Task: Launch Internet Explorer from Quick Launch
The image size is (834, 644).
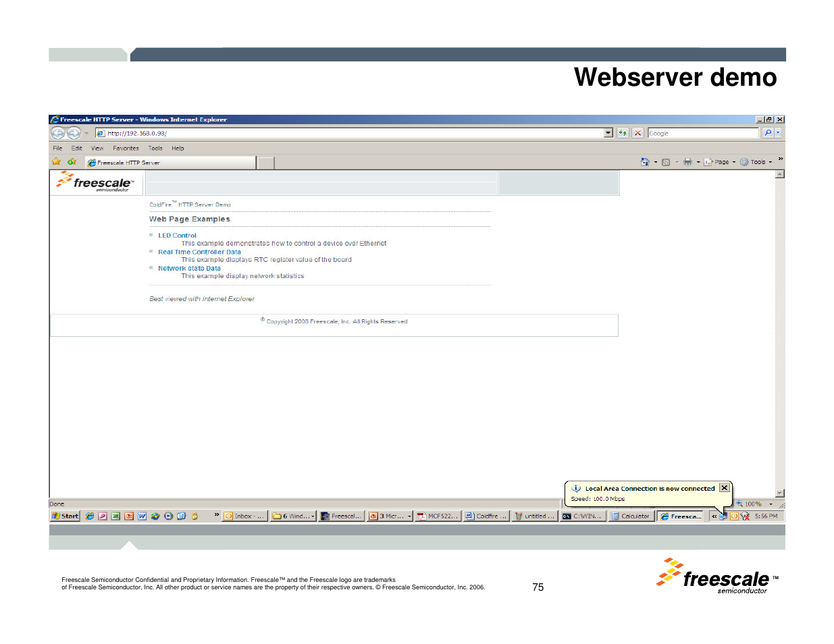Action: pyautogui.click(x=90, y=516)
